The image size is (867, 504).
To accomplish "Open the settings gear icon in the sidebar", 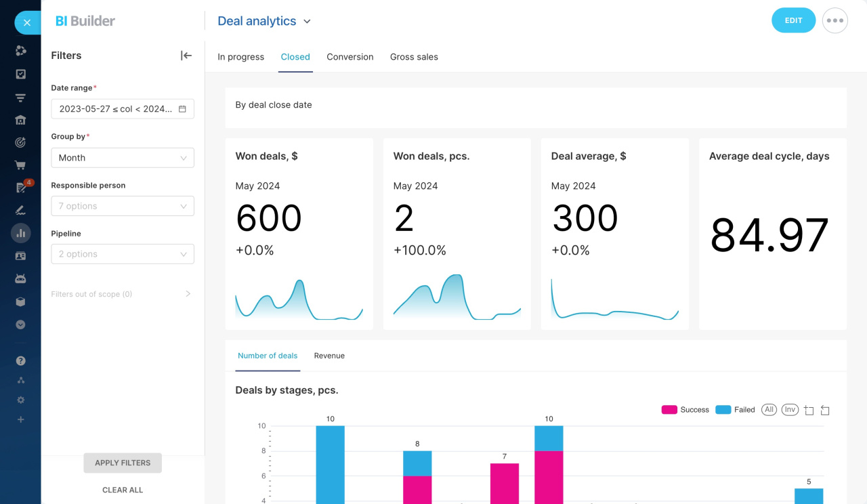I will click(21, 400).
